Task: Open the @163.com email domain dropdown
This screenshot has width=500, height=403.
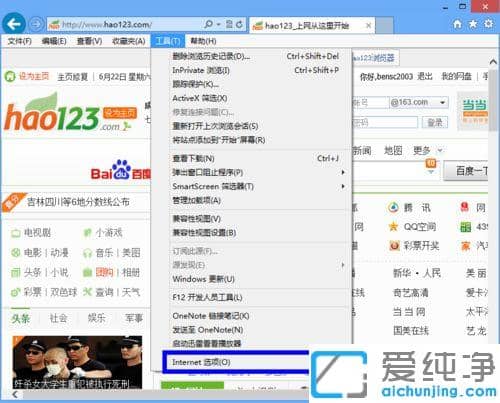Action: point(443,102)
